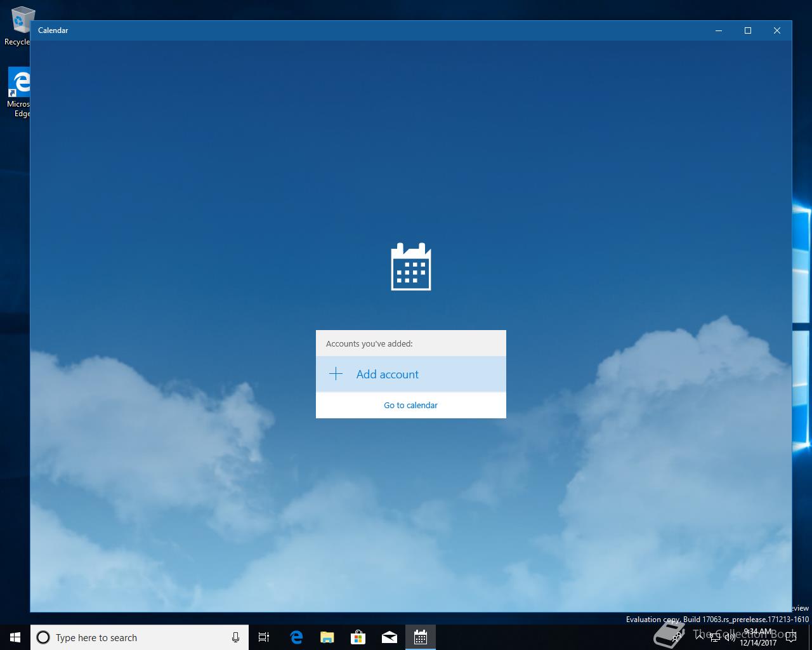The image size is (812, 650).
Task: Open Task View from the taskbar
Action: (264, 637)
